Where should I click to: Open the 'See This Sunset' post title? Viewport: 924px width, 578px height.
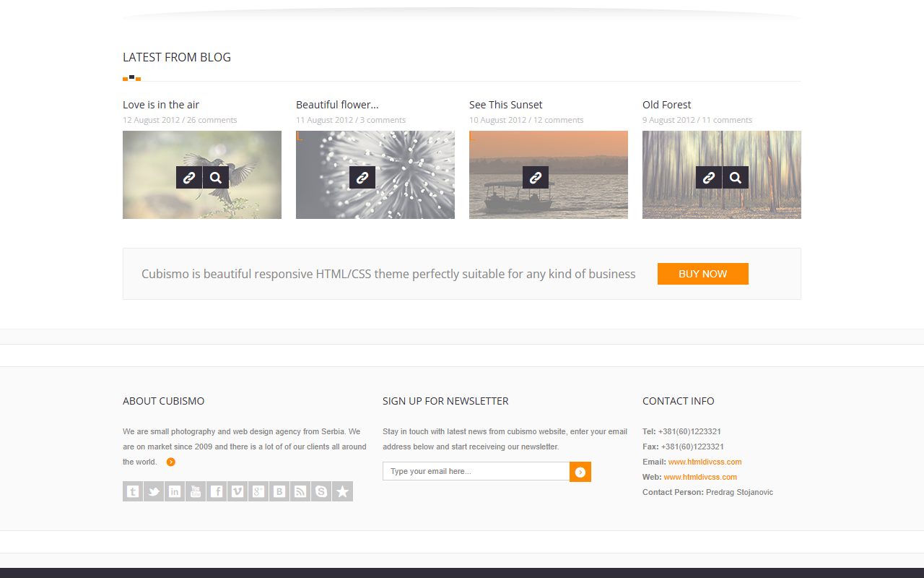tap(505, 105)
